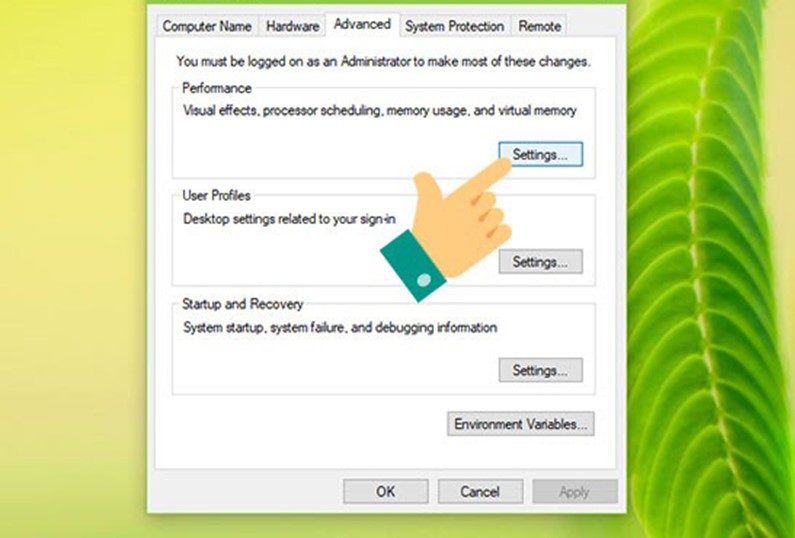Click the User Profiles group heading
Screen dimensions: 795x538
[x=216, y=196]
